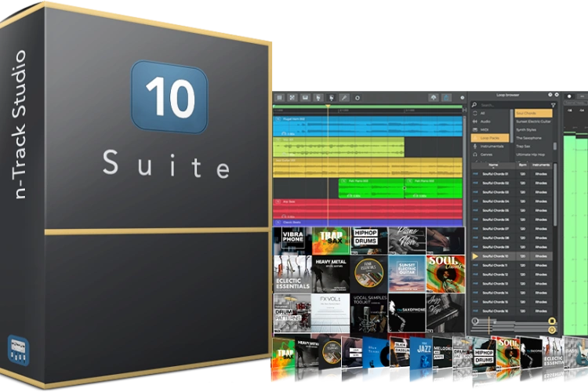Open the Hiphop Drums pack thumbnail in the grid
Image resolution: width=588 pixels, height=392 pixels.
point(369,241)
